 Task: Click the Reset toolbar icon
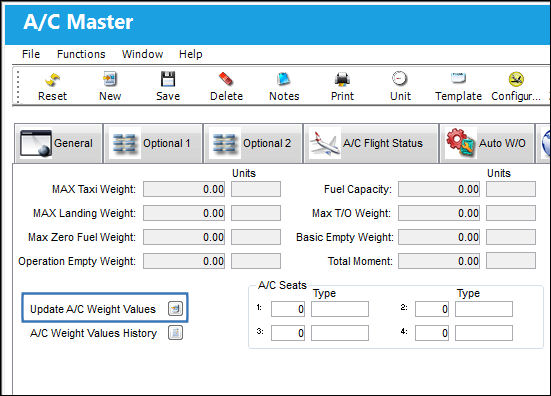(52, 80)
